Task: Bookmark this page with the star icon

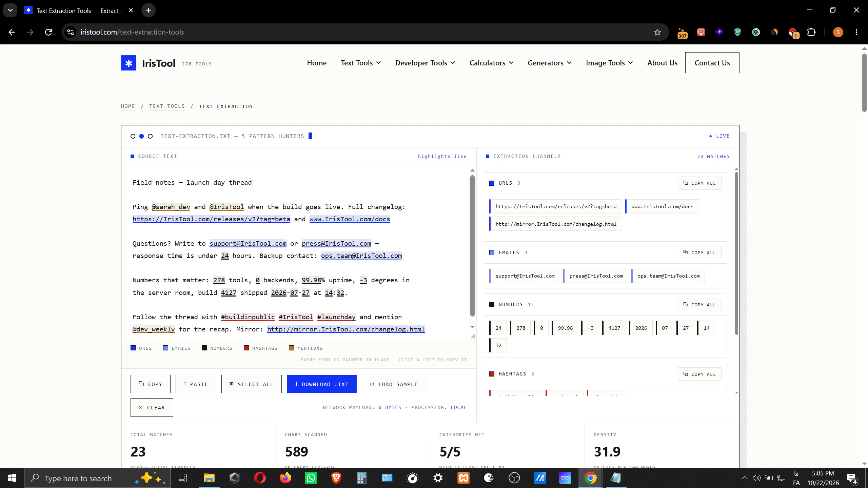Action: click(x=657, y=32)
